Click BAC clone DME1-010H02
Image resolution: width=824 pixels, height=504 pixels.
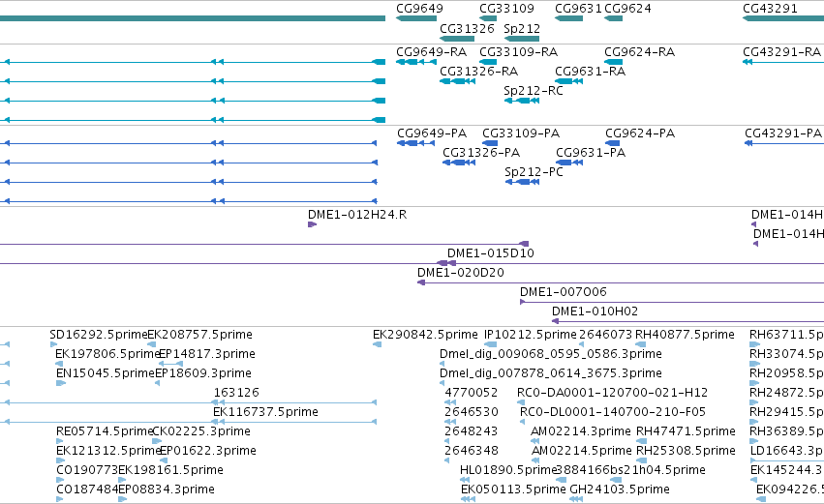point(595,311)
